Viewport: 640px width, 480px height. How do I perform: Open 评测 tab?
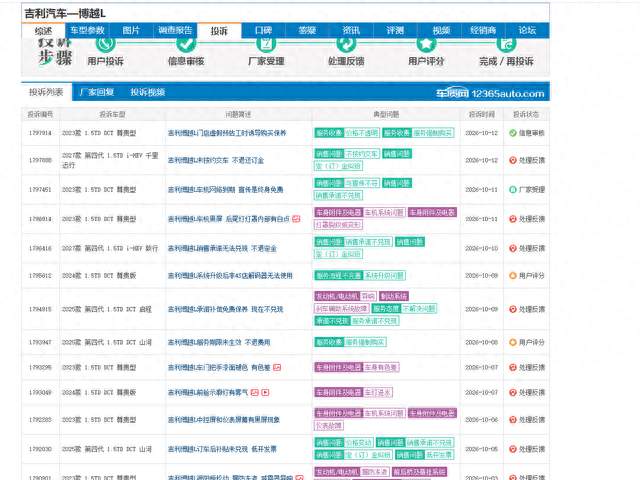point(395,30)
